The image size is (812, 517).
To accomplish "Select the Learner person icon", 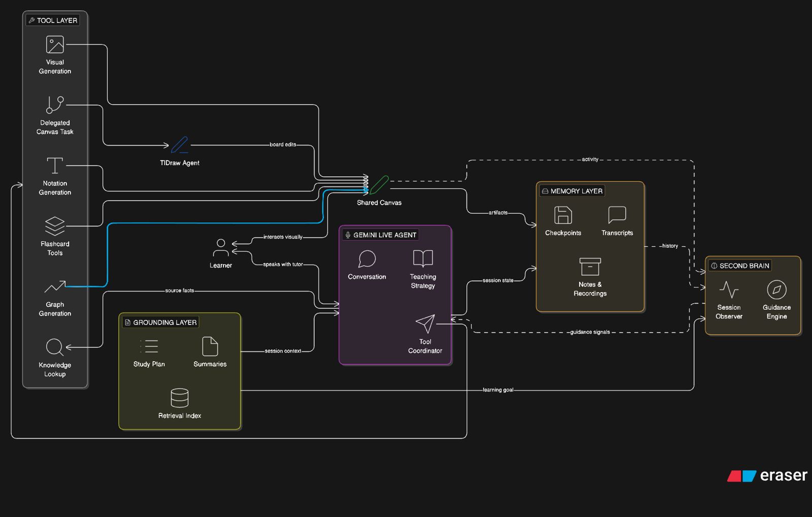I will (221, 248).
